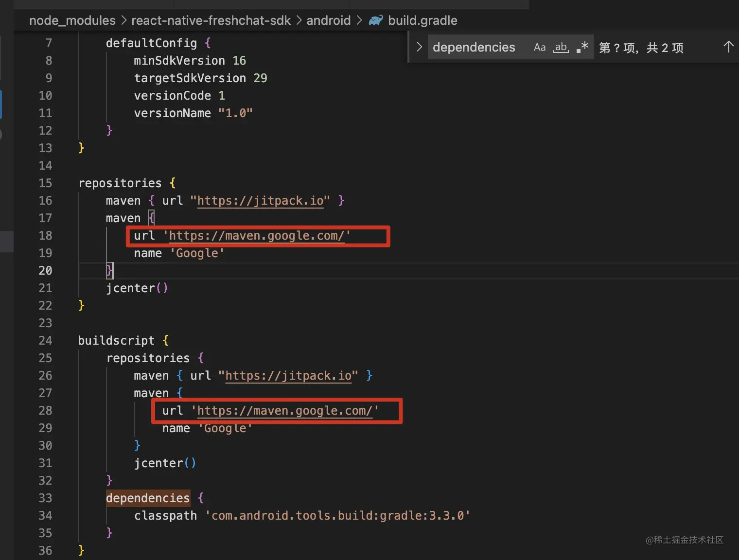
Task: Click the search result count text
Action: 641,48
